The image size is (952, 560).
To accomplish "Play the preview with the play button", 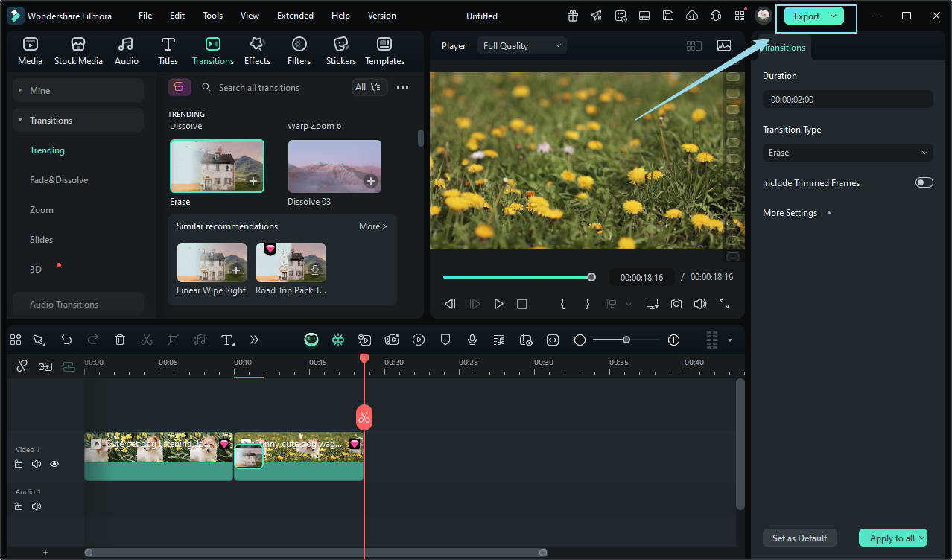I will pyautogui.click(x=498, y=304).
